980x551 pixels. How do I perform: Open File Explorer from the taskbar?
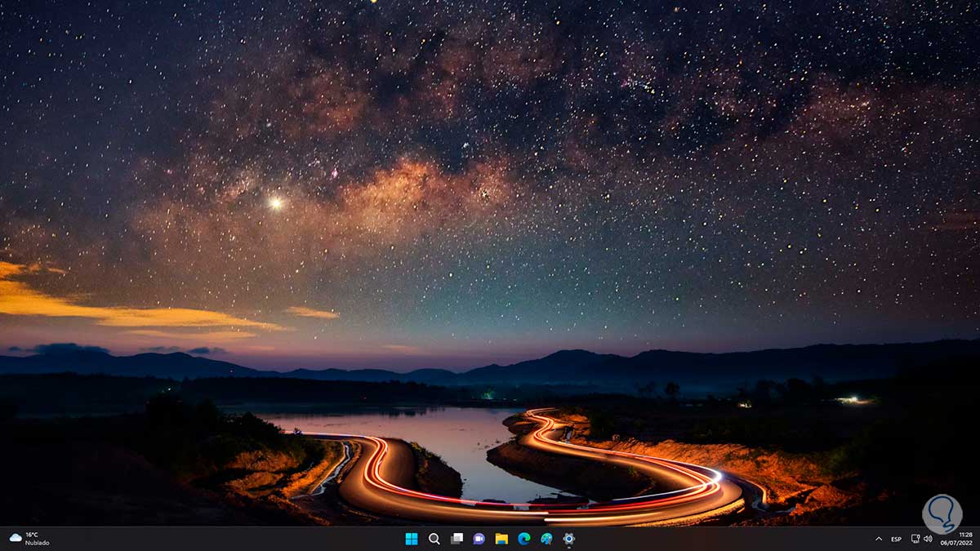501,539
